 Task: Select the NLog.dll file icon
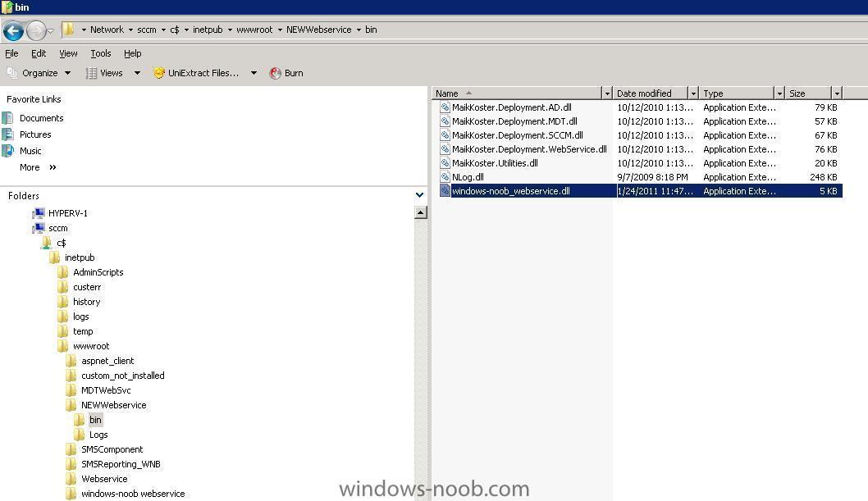point(445,177)
